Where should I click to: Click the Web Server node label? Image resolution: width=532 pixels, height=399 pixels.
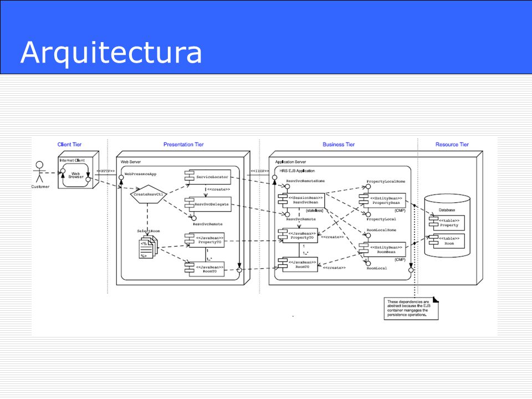point(131,162)
